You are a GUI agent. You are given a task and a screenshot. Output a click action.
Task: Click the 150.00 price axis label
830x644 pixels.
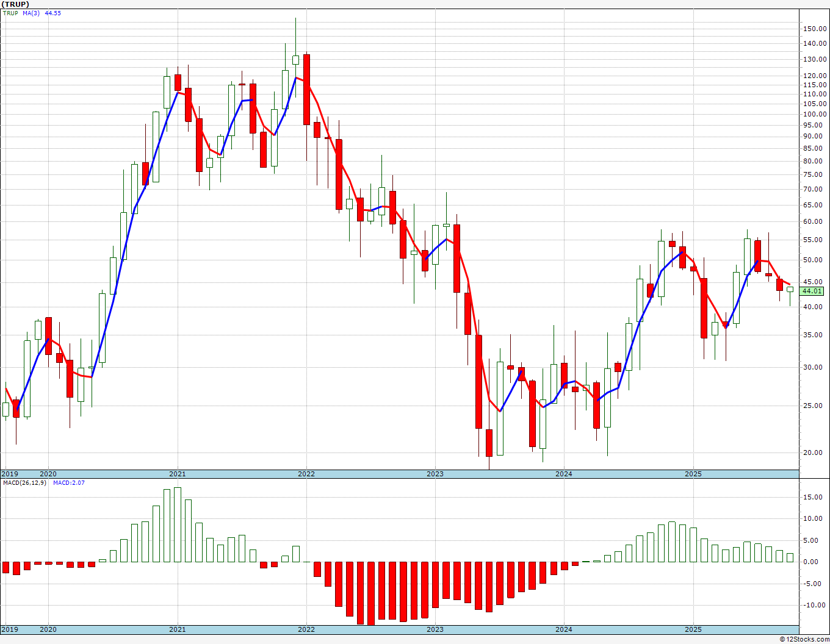[815, 29]
